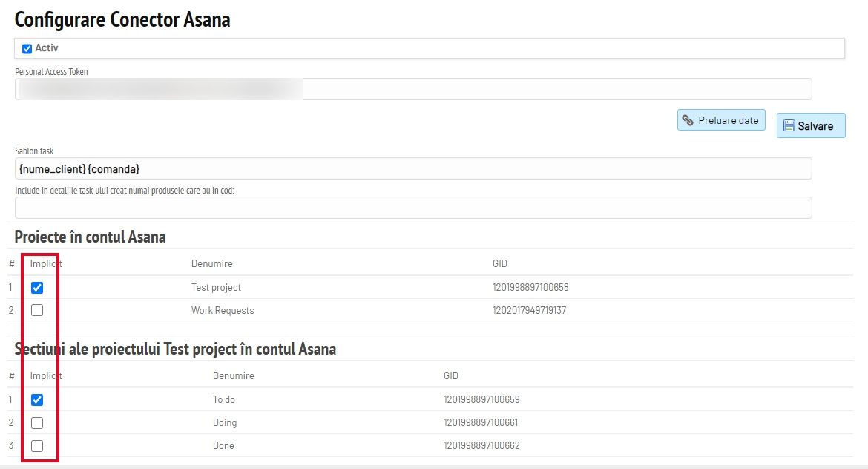This screenshot has width=868, height=469.
Task: Uncheck Implicit for Test project
Action: [37, 288]
